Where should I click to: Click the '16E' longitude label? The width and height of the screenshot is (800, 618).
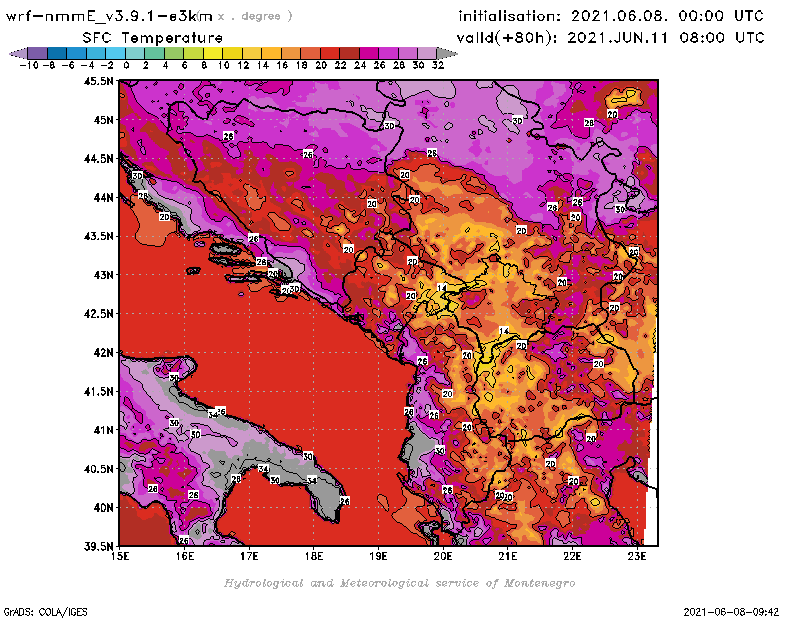coord(185,556)
